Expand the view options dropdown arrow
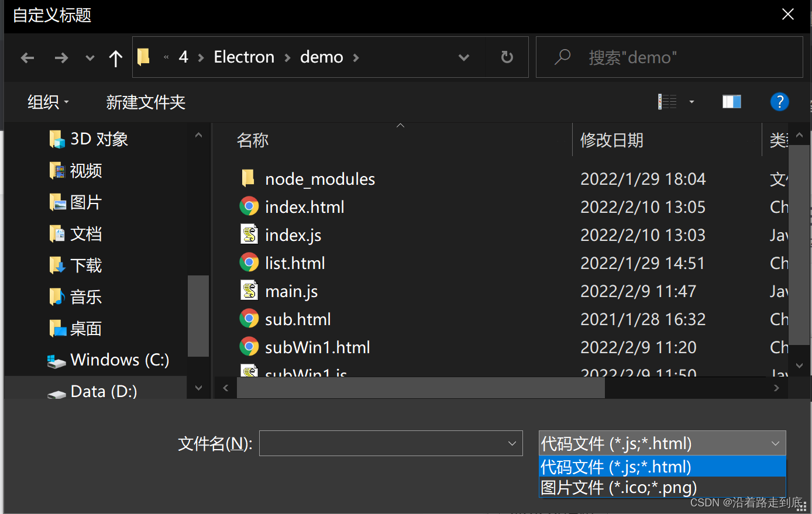 pyautogui.click(x=691, y=101)
